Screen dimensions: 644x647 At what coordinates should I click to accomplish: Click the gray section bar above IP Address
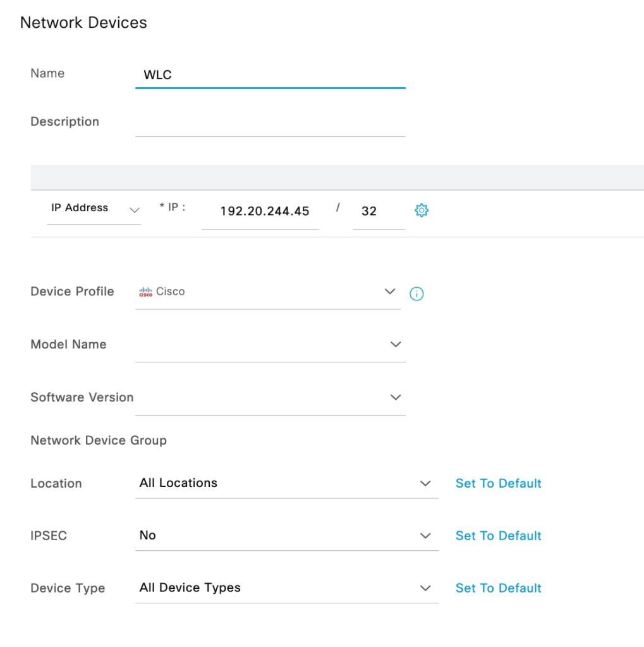tap(337, 176)
